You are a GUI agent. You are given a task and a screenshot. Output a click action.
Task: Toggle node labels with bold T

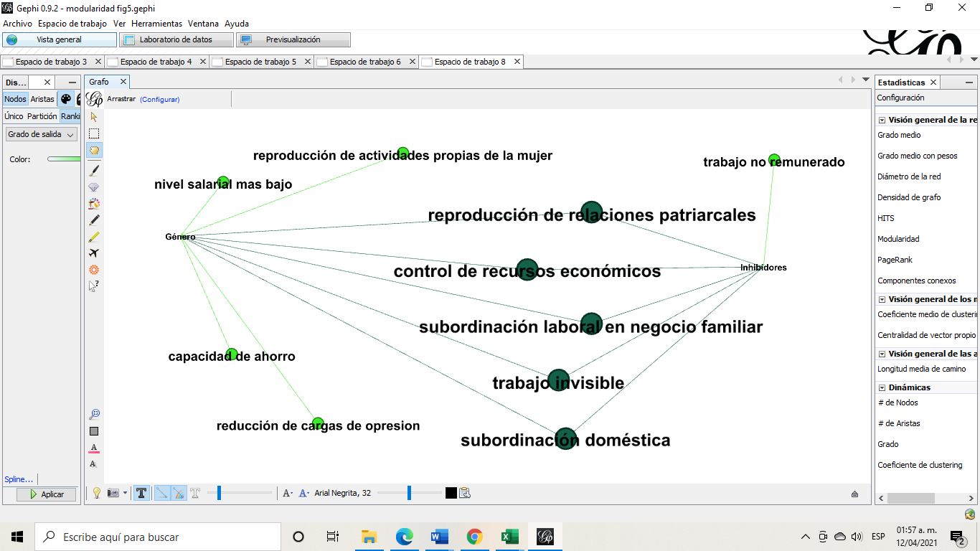tap(141, 493)
